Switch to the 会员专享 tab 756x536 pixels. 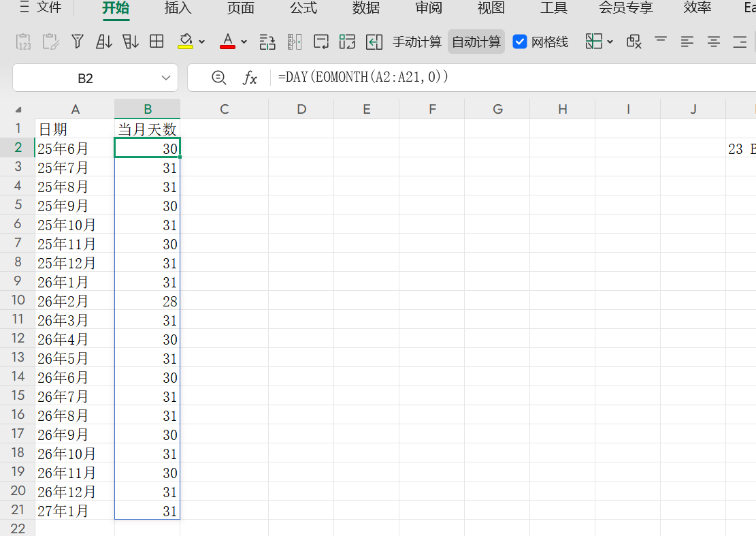coord(626,7)
